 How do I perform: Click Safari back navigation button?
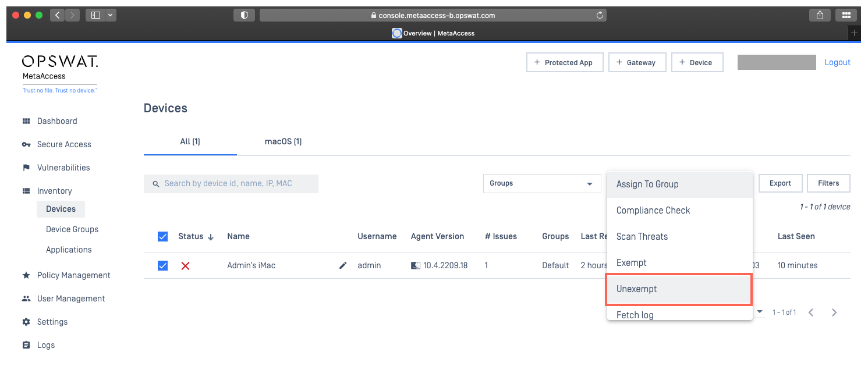coord(57,15)
